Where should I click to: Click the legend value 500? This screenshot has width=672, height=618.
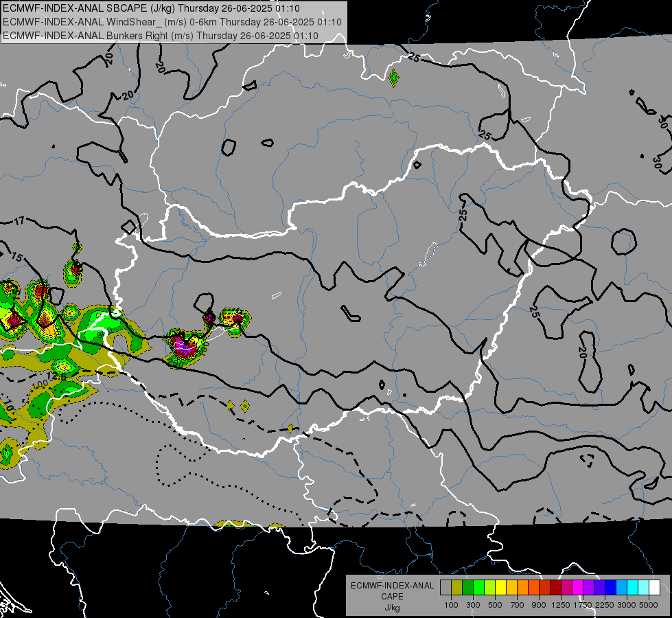(x=495, y=605)
